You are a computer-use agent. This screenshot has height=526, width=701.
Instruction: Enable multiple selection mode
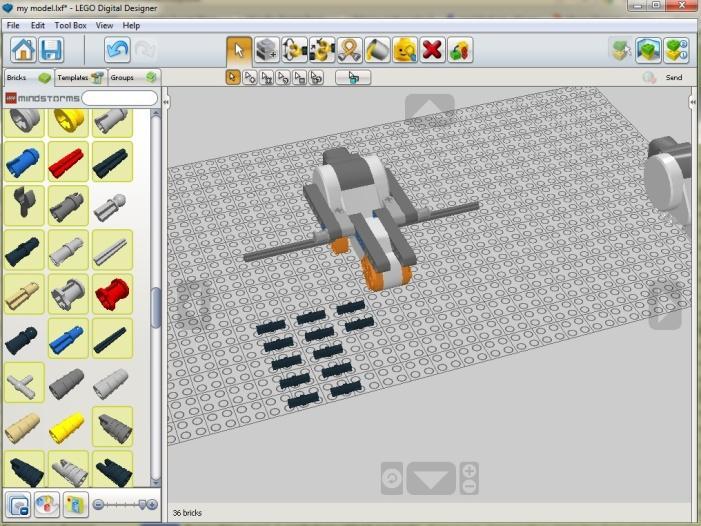click(x=249, y=77)
